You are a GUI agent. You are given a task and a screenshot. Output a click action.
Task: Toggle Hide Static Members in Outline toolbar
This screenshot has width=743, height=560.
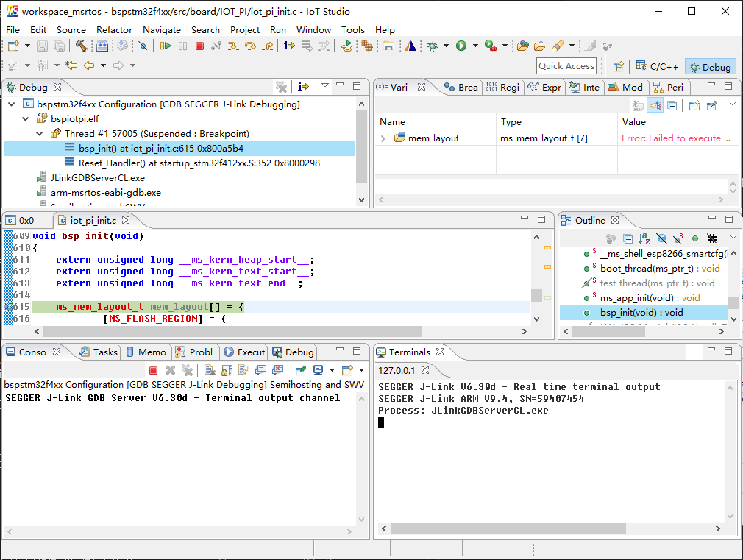tap(678, 238)
